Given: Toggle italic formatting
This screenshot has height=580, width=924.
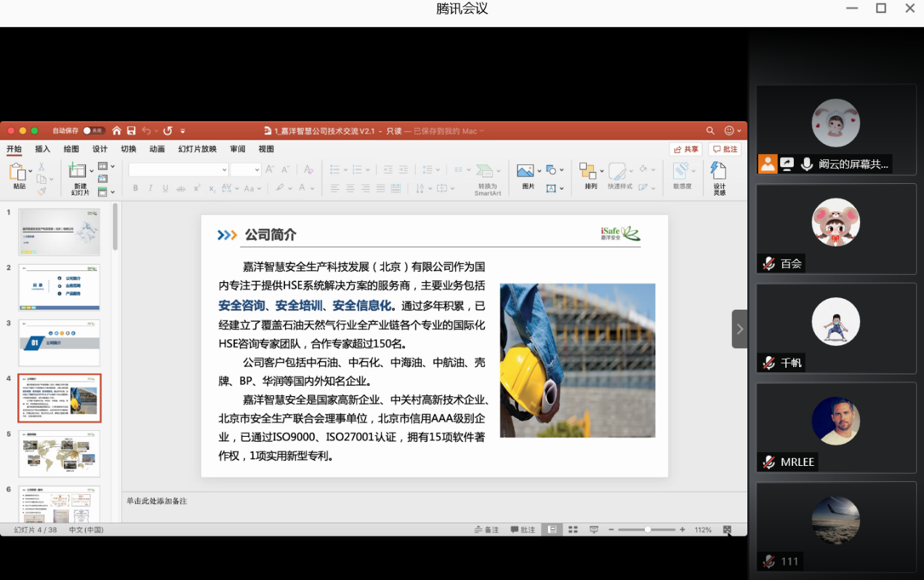Looking at the screenshot, I should pyautogui.click(x=150, y=188).
